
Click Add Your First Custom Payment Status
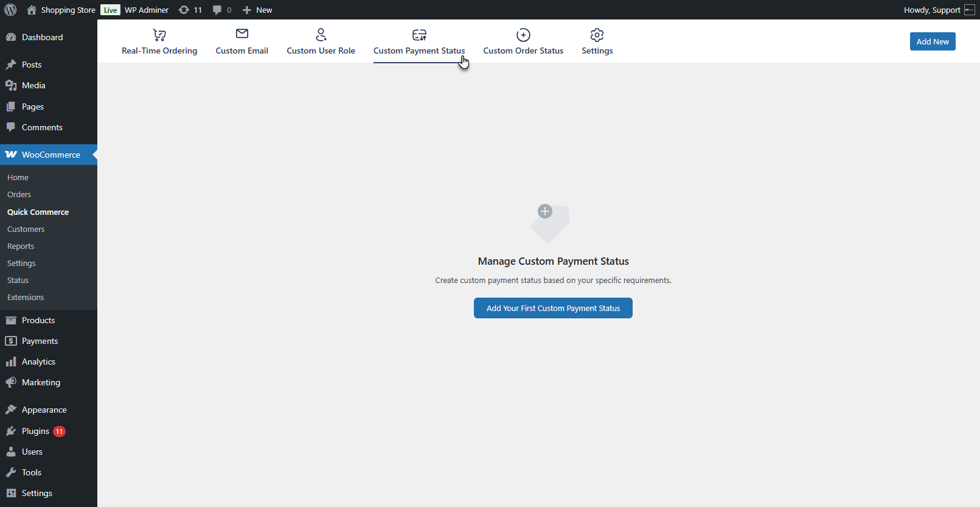point(553,308)
